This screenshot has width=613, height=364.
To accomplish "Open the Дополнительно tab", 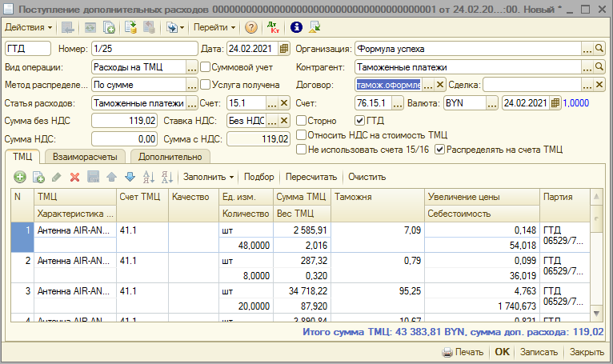I will [x=170, y=157].
